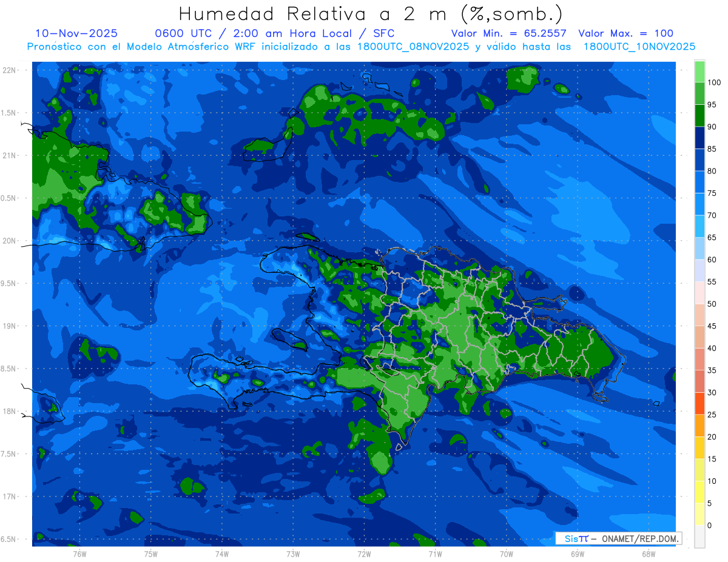Click the colorbar label '80'

tap(712, 171)
